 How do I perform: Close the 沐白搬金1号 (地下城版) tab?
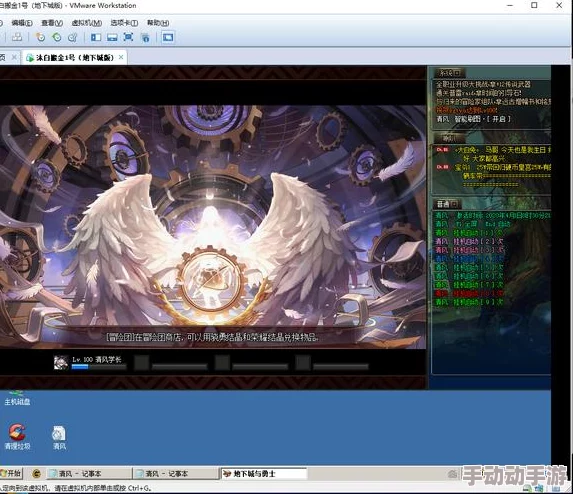coord(121,57)
